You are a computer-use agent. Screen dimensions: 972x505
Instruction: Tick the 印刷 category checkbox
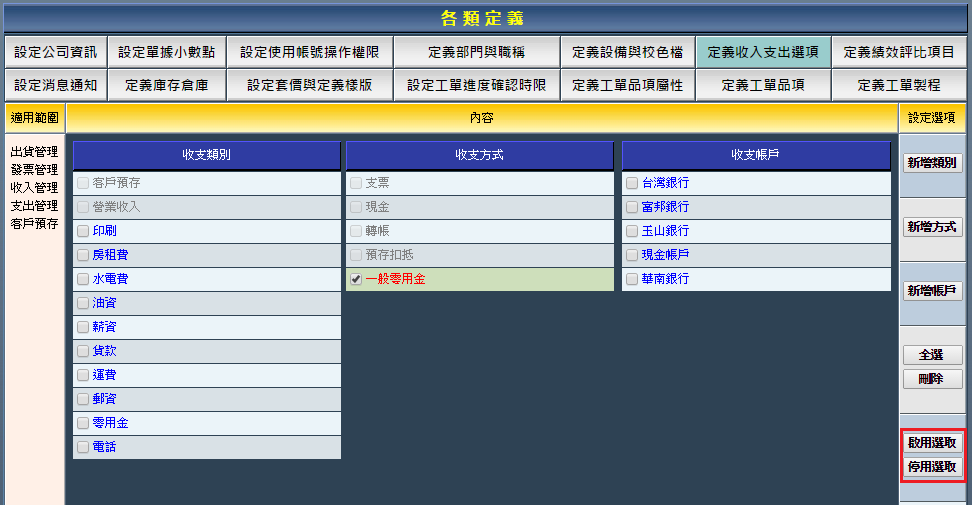83,231
